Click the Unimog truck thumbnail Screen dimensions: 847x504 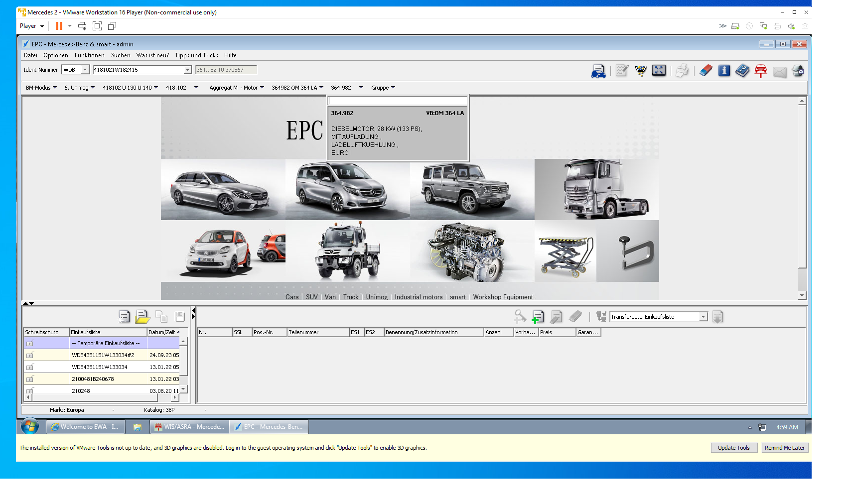click(348, 251)
